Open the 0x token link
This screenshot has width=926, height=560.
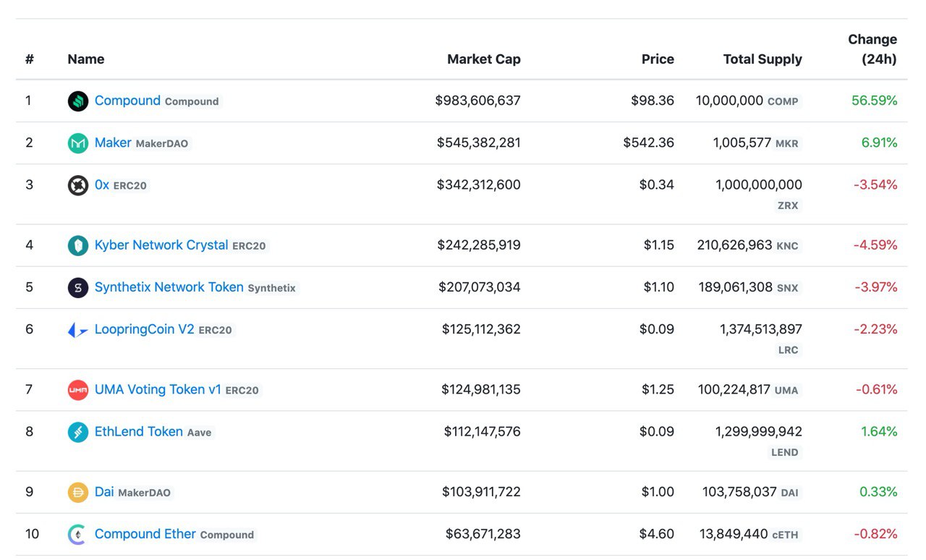pos(102,184)
